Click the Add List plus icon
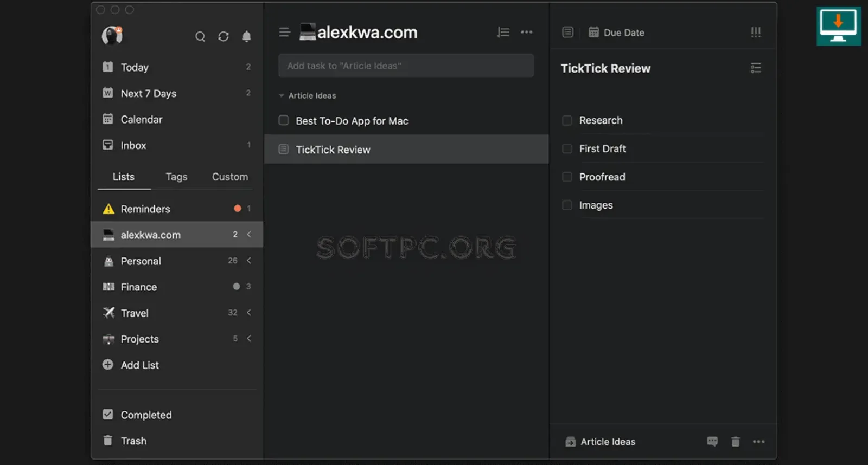868x465 pixels. 108,365
